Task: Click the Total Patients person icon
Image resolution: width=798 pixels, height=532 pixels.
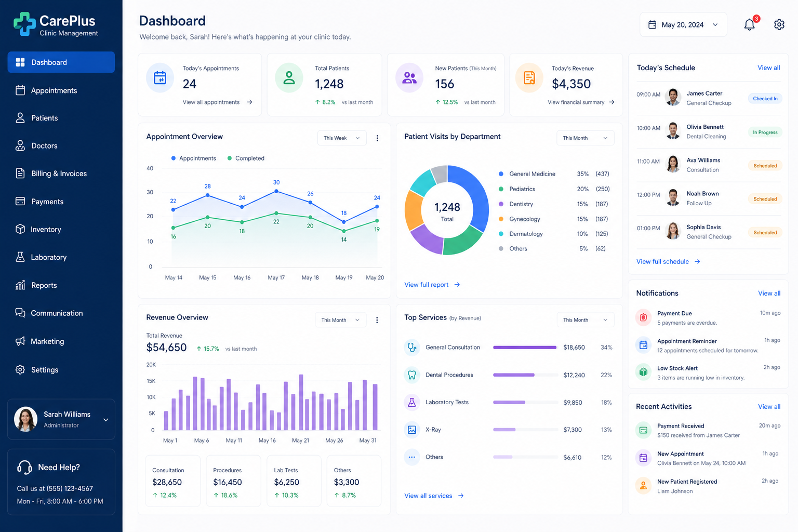Action: [289, 78]
